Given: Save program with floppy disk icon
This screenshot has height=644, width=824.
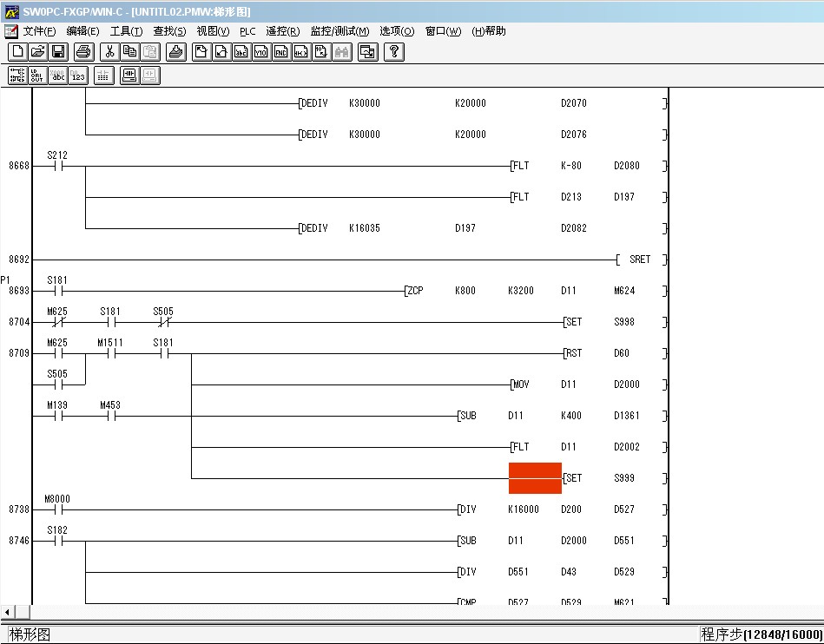Looking at the screenshot, I should click(x=58, y=52).
